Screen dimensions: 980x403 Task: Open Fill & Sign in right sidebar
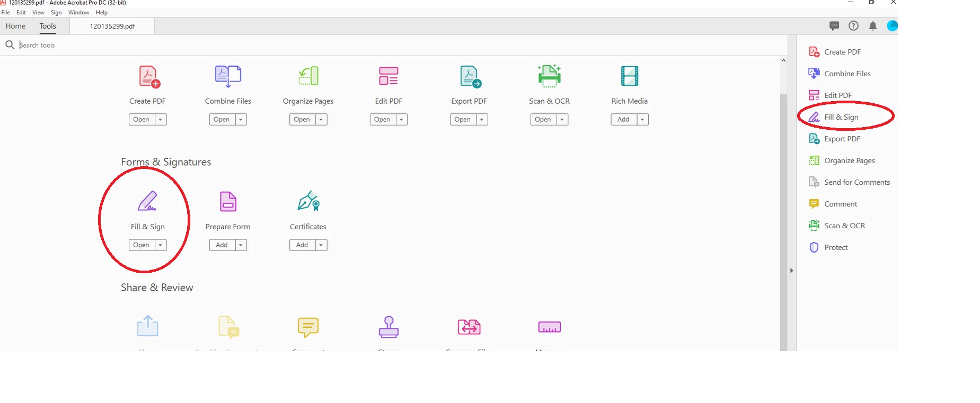[x=833, y=117]
